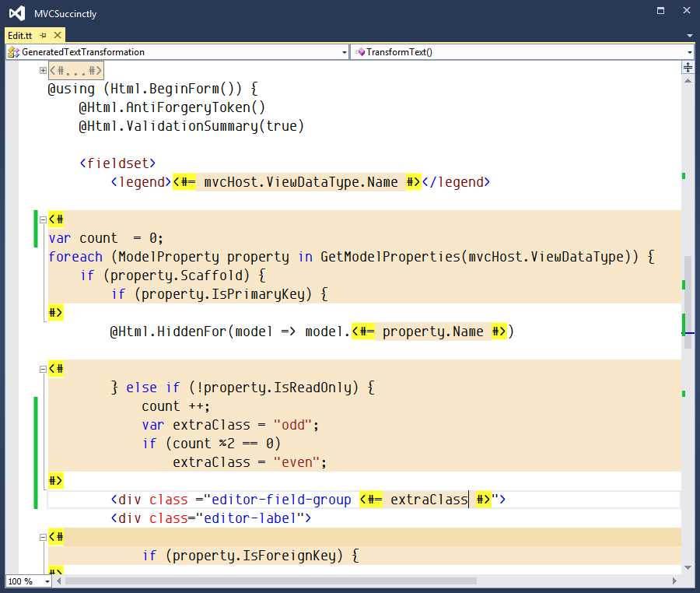
Task: Open the tab list overflow arrow
Action: 690,35
